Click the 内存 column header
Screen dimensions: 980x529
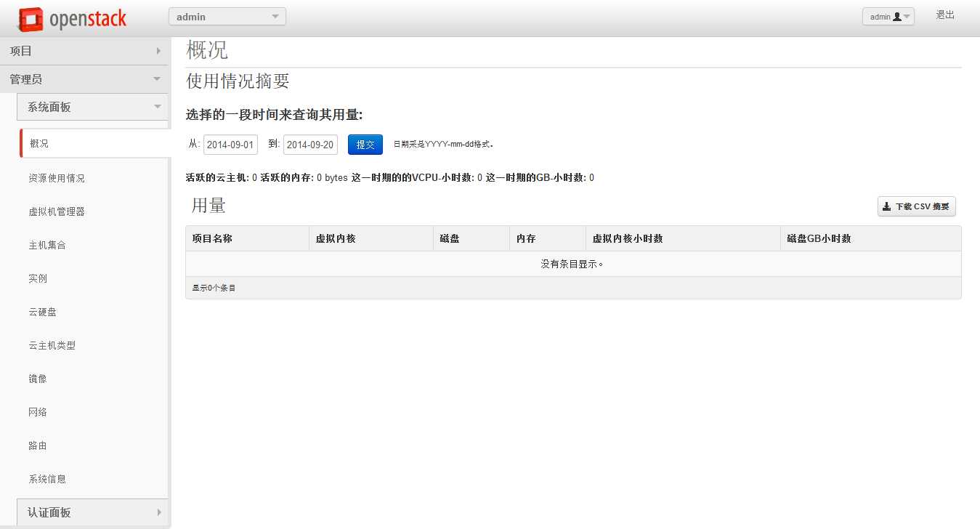548,238
